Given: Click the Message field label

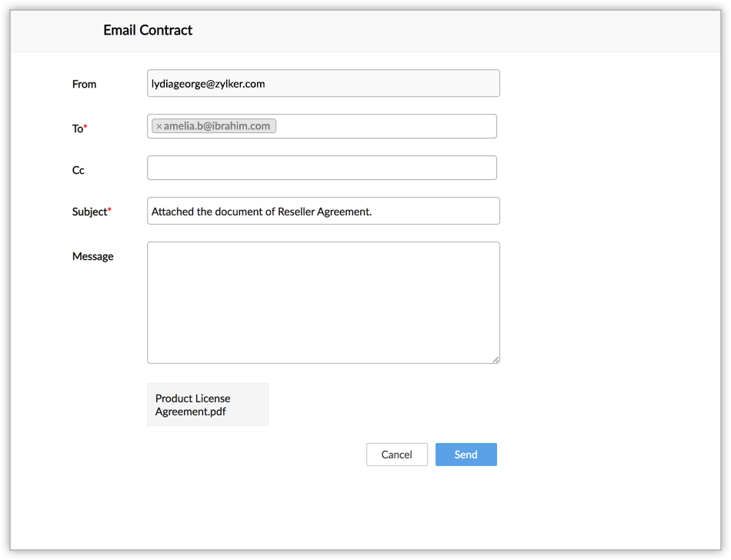Looking at the screenshot, I should tap(92, 256).
